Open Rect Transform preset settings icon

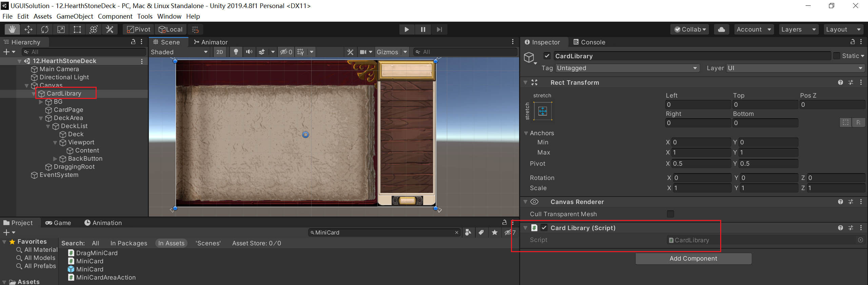coord(851,82)
